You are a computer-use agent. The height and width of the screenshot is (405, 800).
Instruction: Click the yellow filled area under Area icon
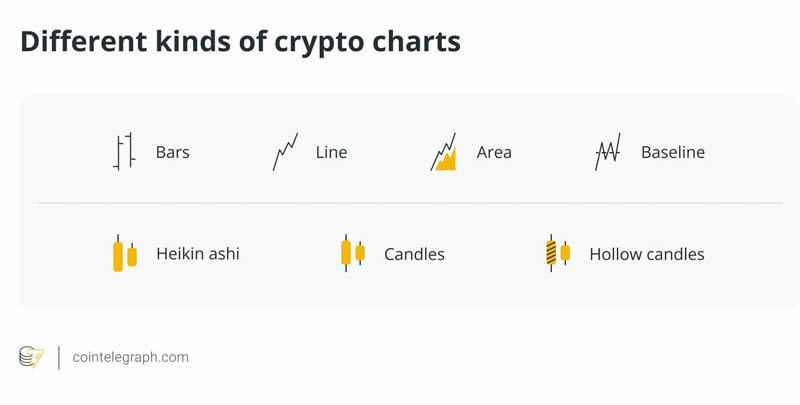(448, 162)
